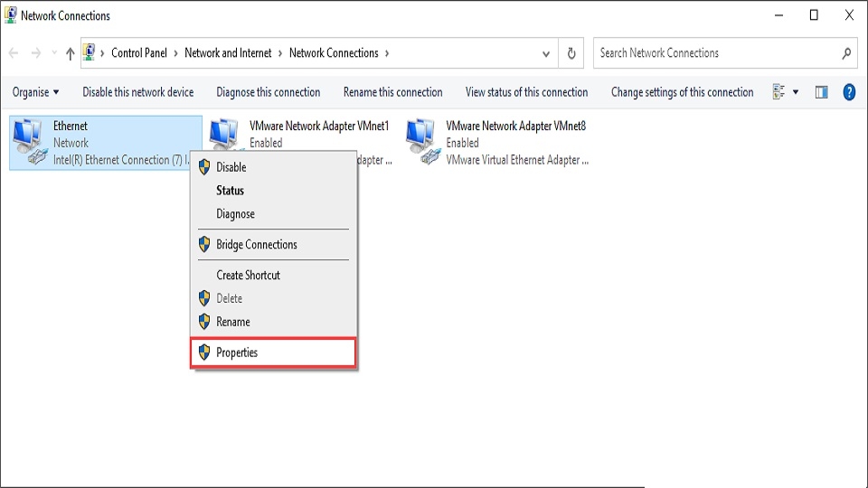Click the Network Connections title bar icon
The image size is (868, 488).
[x=11, y=15]
